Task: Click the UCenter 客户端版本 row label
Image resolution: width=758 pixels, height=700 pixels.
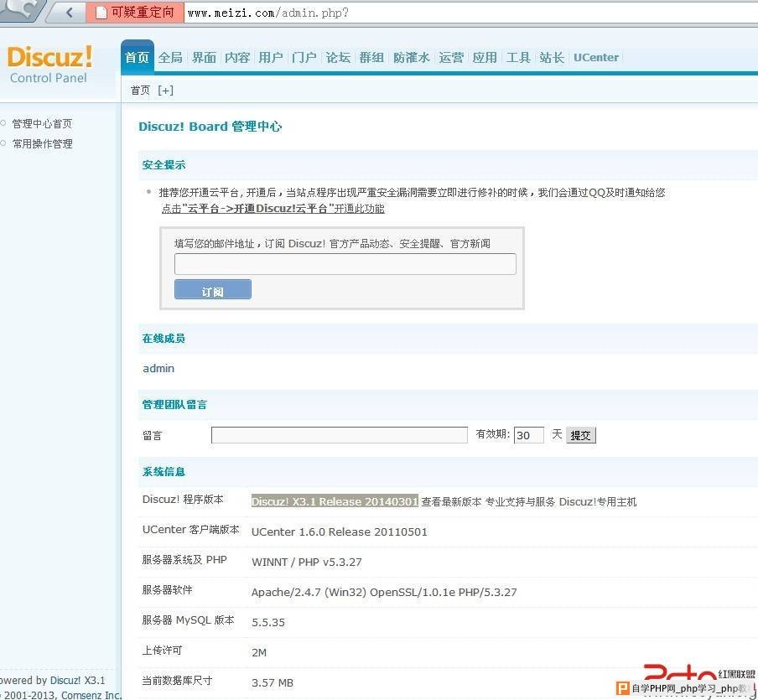Action: [x=190, y=529]
